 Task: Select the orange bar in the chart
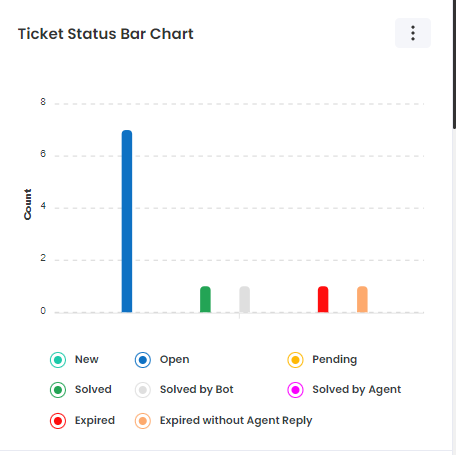pos(362,299)
